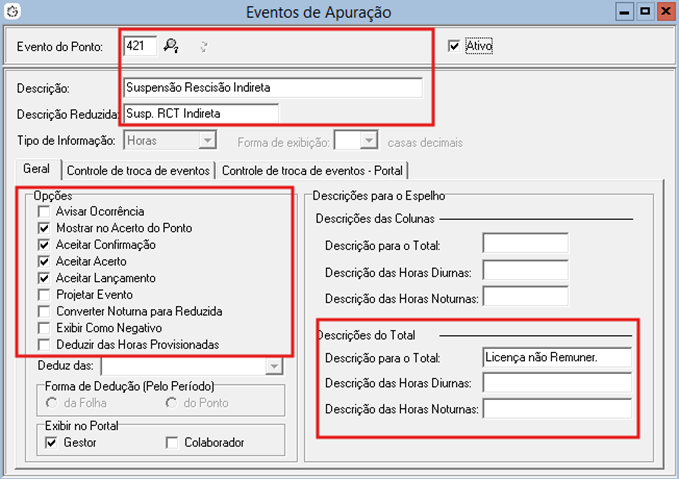Enable the Colaborador portal checkbox
The height and width of the screenshot is (479, 679).
coord(172,442)
